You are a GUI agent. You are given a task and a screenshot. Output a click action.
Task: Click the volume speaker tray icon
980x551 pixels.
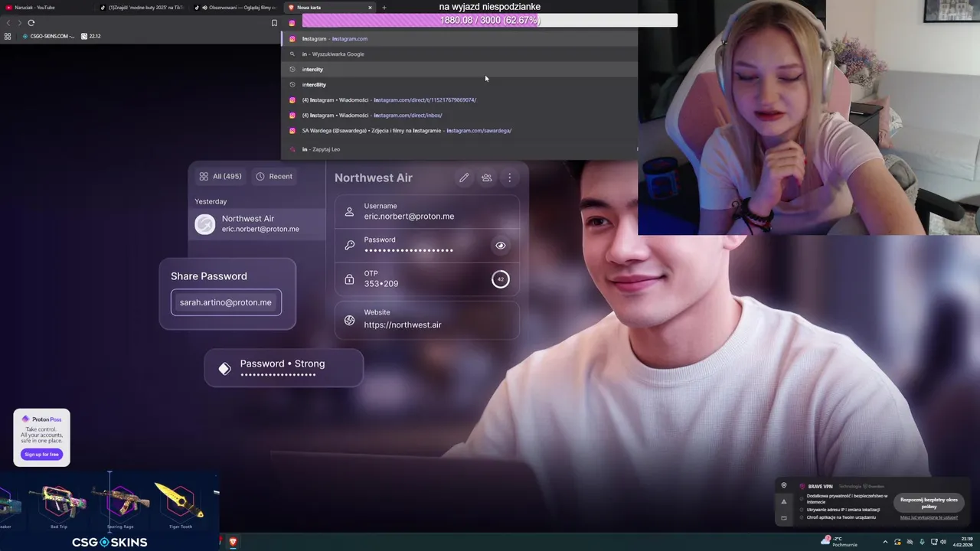coord(945,542)
